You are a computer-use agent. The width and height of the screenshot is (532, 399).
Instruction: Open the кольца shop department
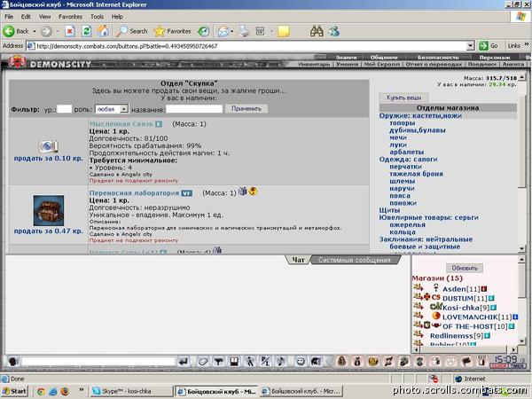click(403, 232)
